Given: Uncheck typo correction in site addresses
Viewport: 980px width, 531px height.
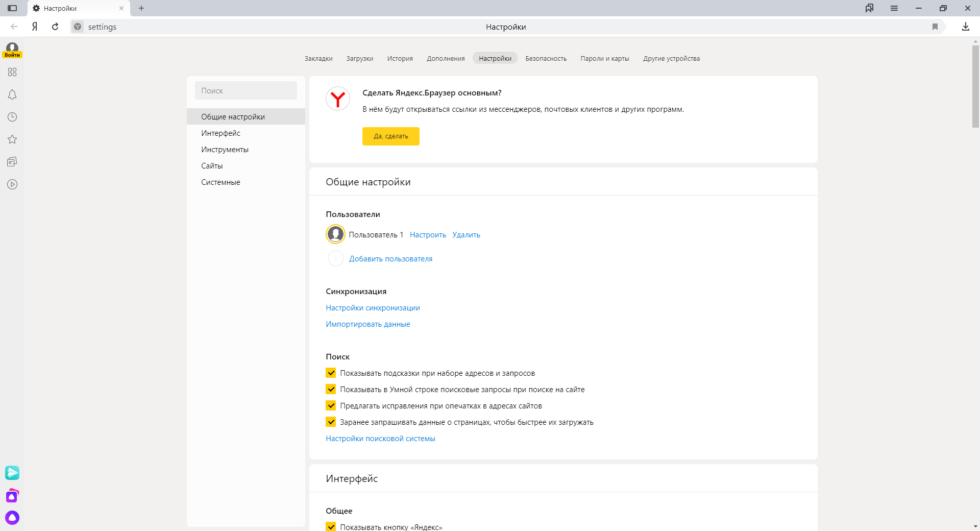Looking at the screenshot, I should click(x=331, y=406).
